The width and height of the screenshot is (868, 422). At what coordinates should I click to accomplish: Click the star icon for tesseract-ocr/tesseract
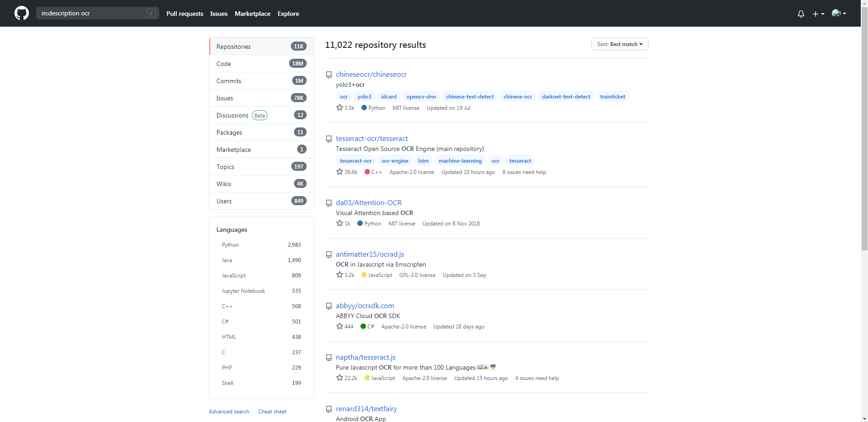340,172
